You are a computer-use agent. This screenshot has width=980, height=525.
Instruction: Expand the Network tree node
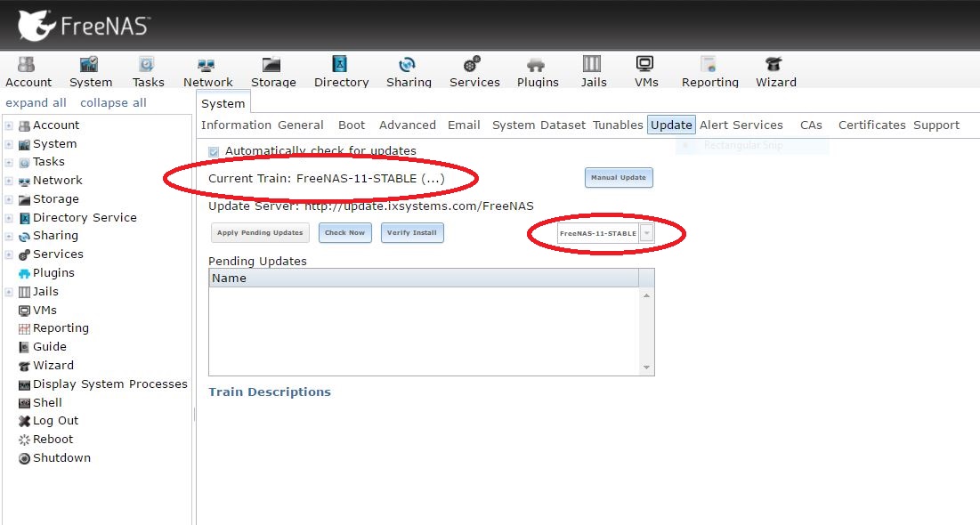(9, 182)
